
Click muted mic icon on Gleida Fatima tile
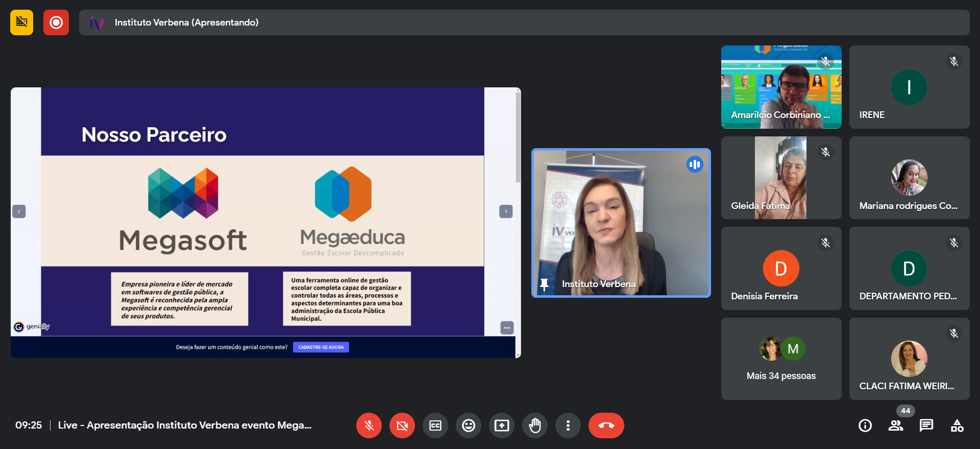(x=825, y=152)
